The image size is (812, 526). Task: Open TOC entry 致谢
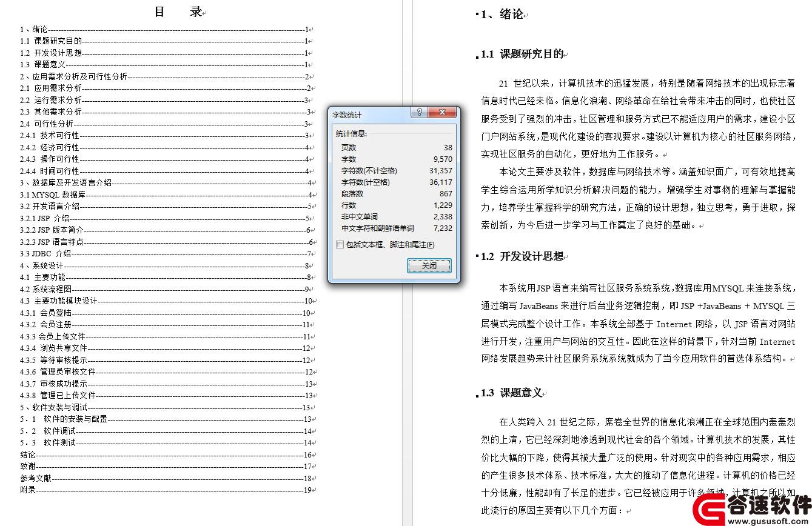168,467
